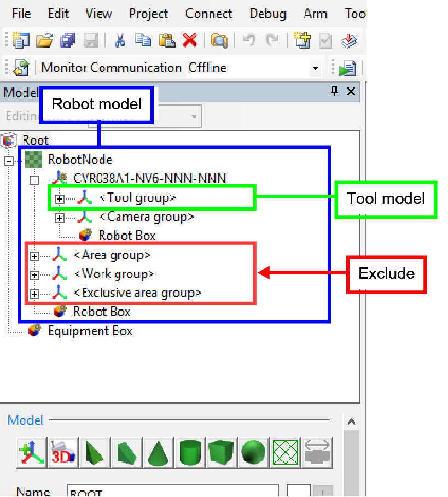
Task: Collapse the RobotNode tree node
Action: pos(9,160)
